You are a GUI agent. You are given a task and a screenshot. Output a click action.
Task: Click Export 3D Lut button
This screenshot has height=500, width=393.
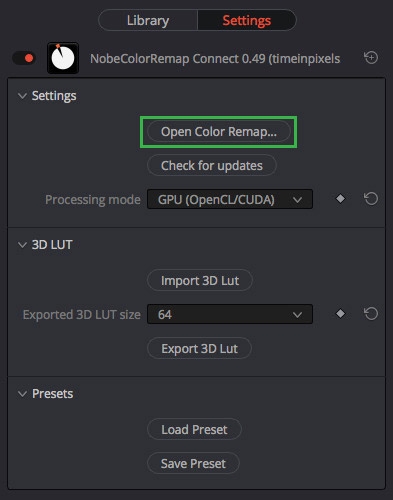(199, 348)
